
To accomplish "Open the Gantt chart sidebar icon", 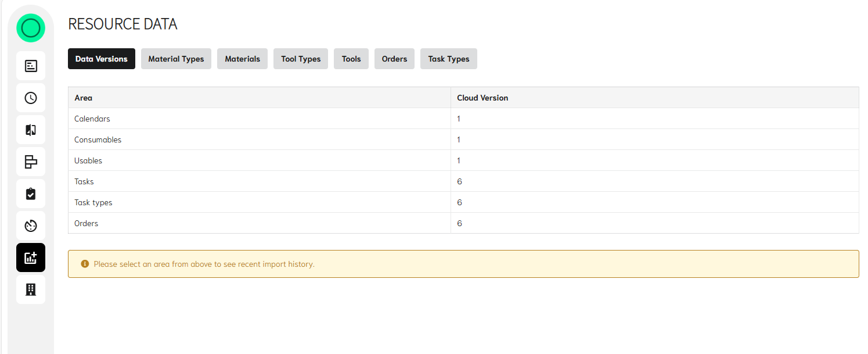I will point(31,162).
